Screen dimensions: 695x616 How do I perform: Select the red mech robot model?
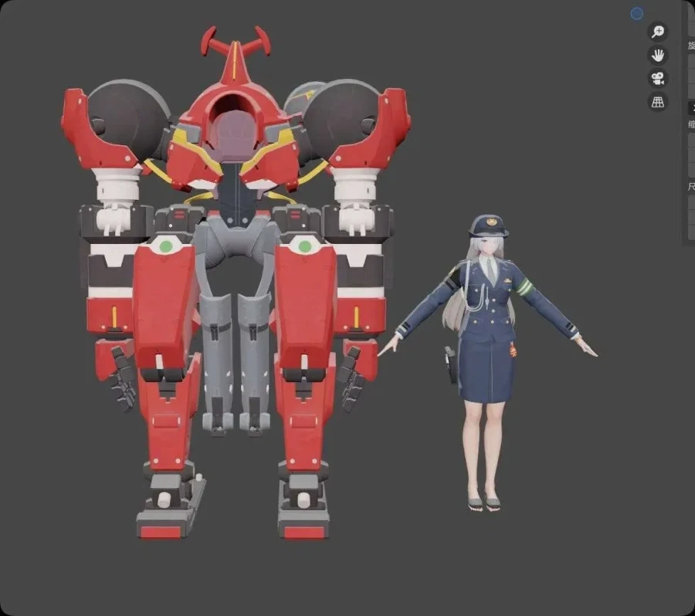tap(235, 283)
